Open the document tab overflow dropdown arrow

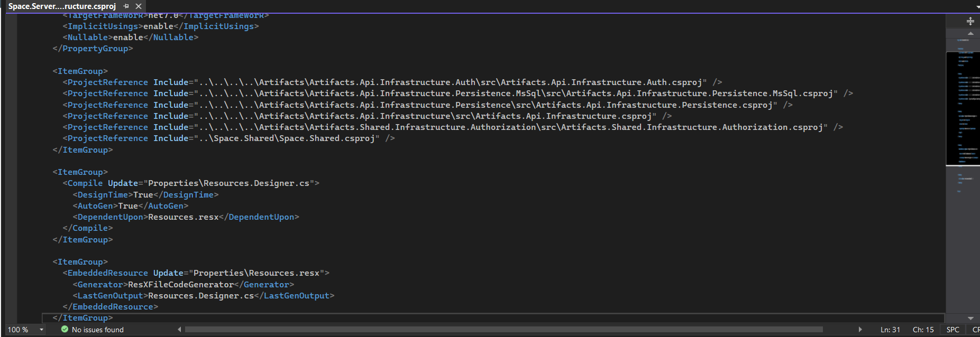click(x=977, y=7)
